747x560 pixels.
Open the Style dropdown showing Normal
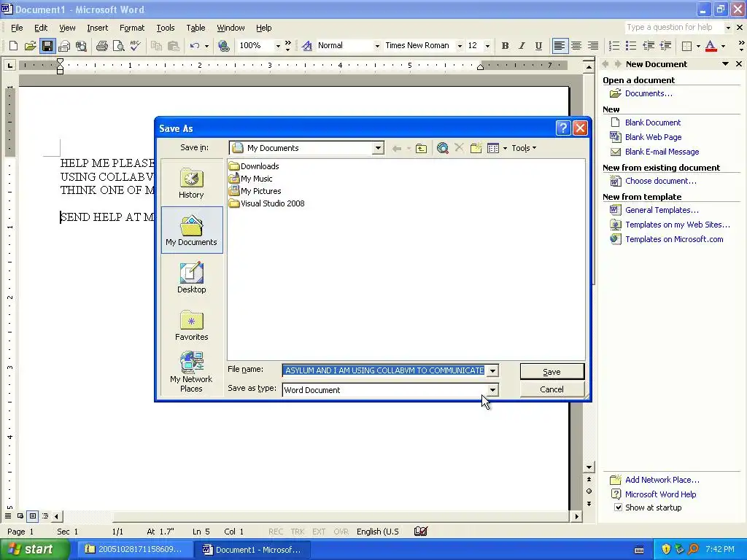pos(377,46)
